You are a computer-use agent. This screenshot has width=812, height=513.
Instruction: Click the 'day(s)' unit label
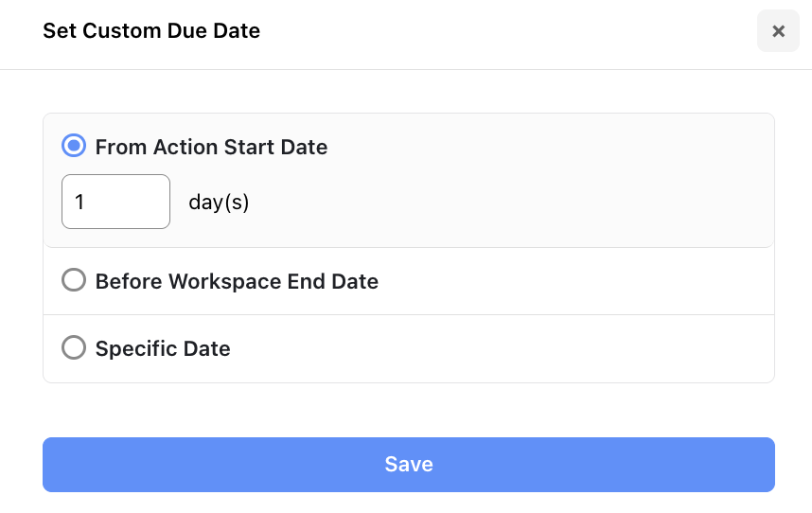point(219,202)
